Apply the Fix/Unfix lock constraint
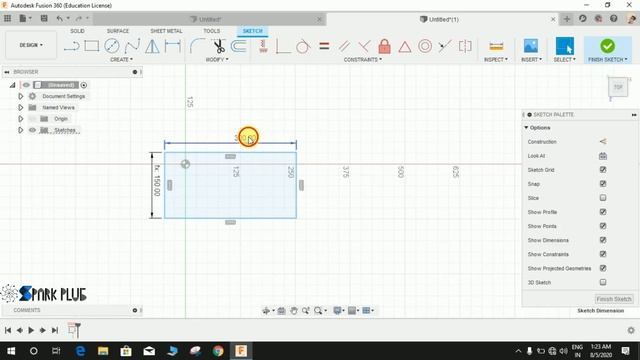The height and width of the screenshot is (360, 640). [x=384, y=46]
